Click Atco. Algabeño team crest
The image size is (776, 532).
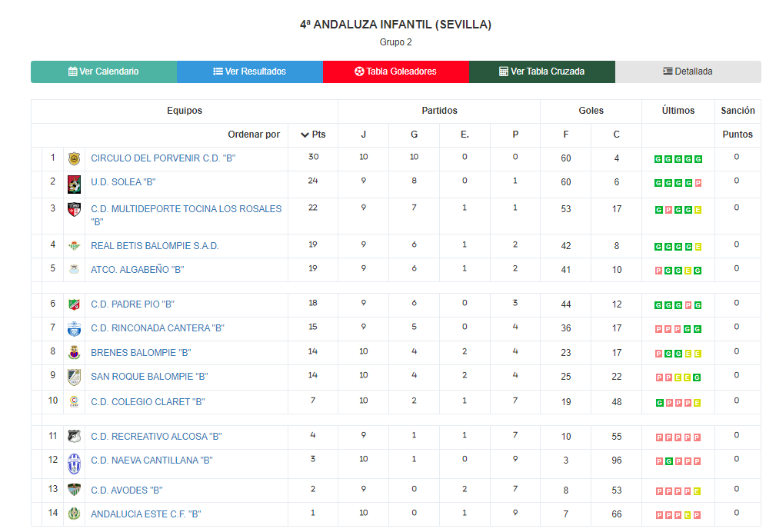(75, 269)
